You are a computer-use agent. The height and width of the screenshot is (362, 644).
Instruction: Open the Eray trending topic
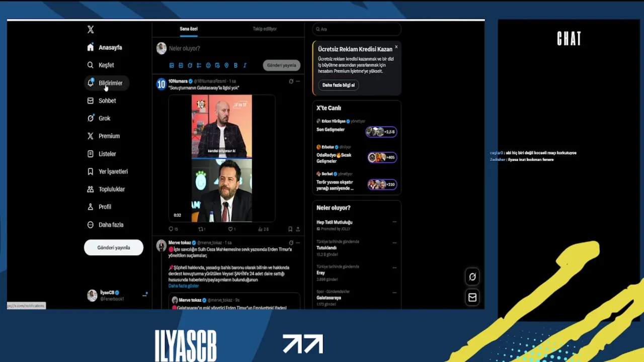[x=320, y=273]
